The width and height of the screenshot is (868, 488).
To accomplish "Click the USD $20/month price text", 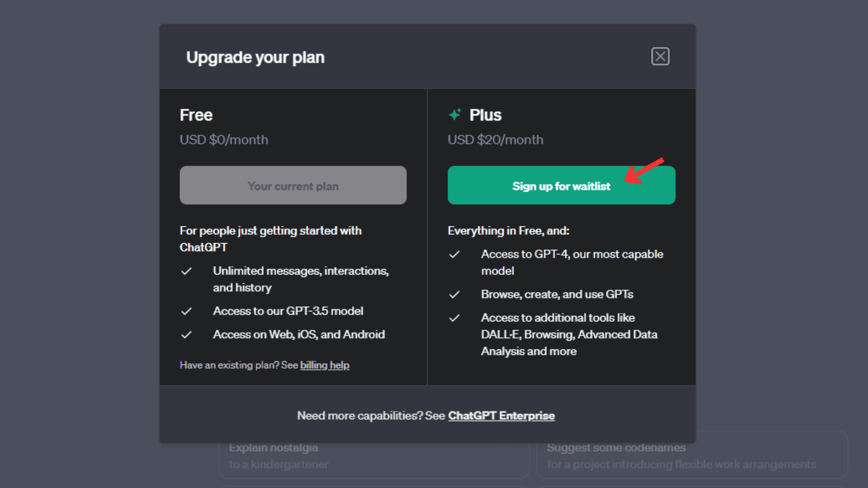I will 495,140.
